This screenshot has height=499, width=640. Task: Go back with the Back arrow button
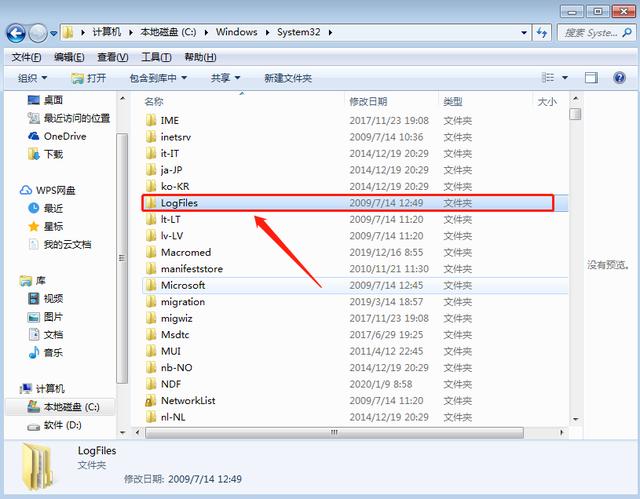16,33
